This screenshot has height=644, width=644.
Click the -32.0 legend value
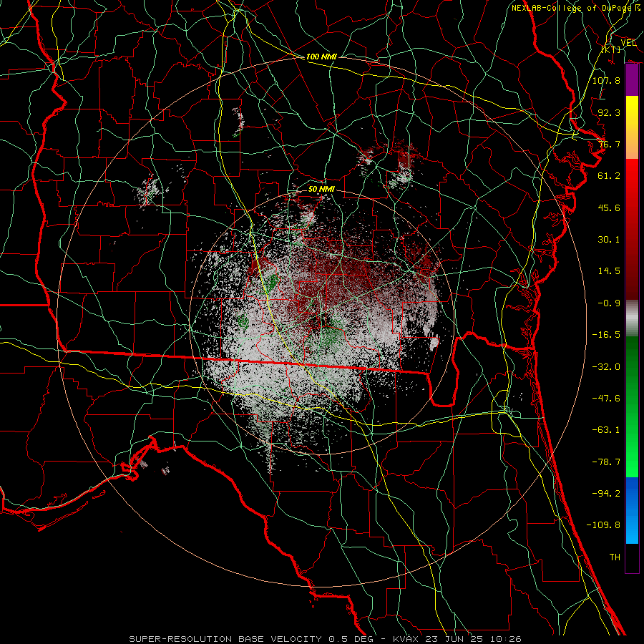pyautogui.click(x=606, y=366)
